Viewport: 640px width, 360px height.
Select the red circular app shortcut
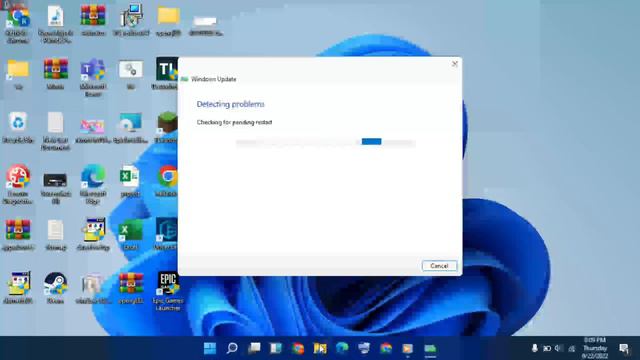point(18,184)
